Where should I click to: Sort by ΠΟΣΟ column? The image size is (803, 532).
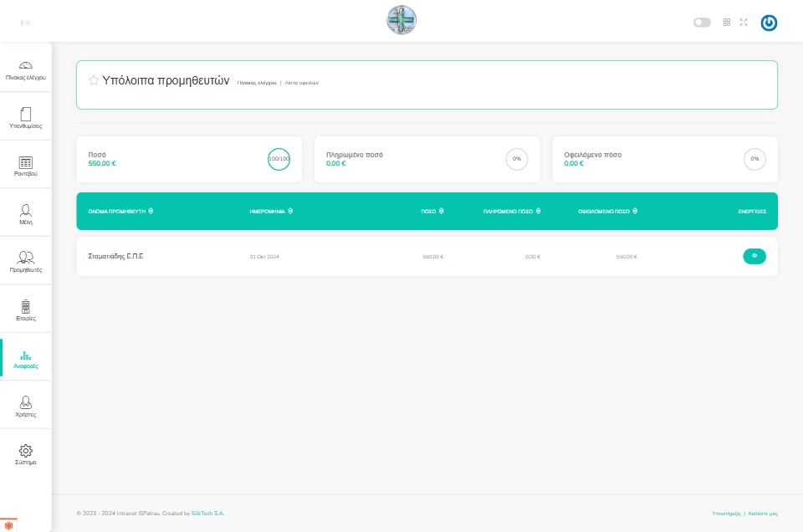click(432, 212)
